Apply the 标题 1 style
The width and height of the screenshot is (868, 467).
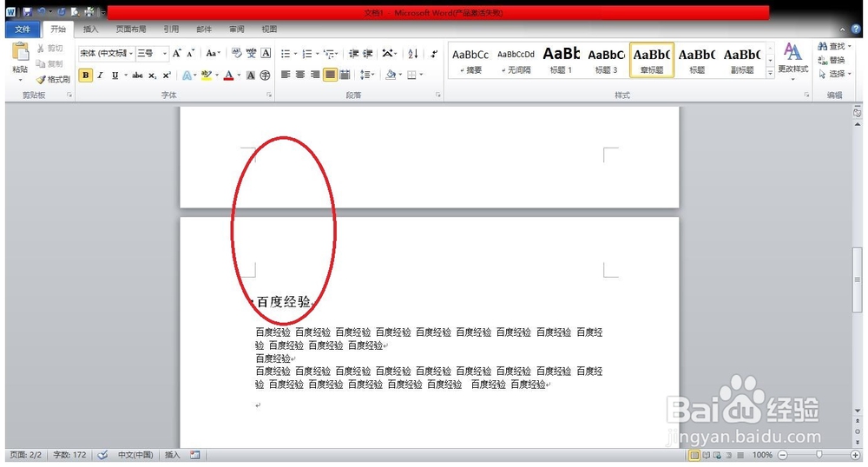pyautogui.click(x=561, y=60)
